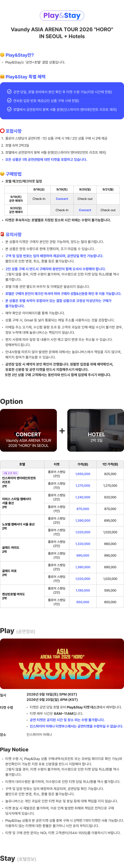Open the HOTEL 2박 3일 thumbnail
Screen dimensions: 124x868
point(96,430)
